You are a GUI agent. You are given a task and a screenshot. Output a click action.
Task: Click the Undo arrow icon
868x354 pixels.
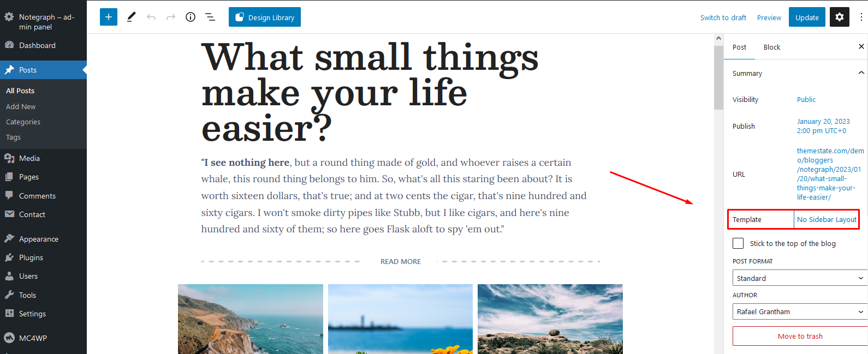click(151, 17)
